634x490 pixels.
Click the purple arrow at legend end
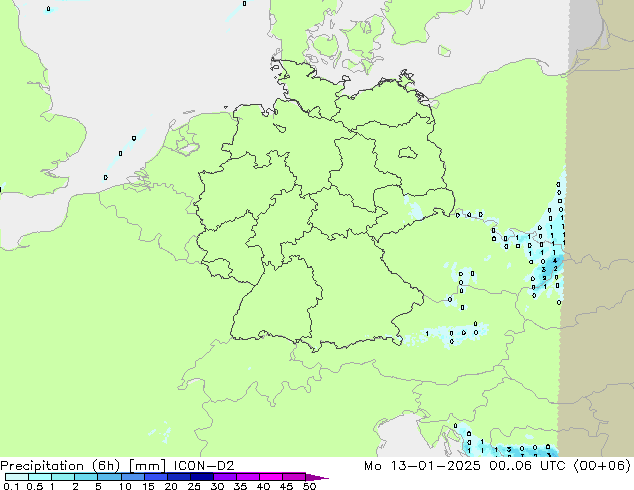pyautogui.click(x=317, y=477)
